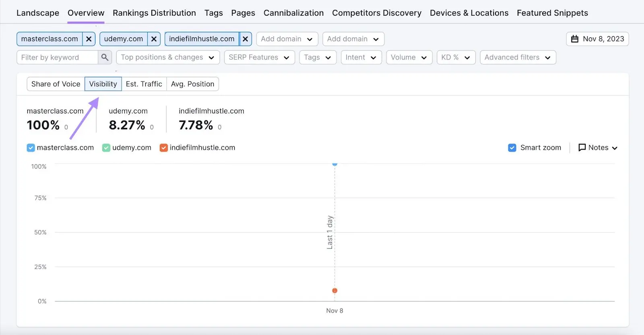Click the calendar icon beside Nov 8, 2023
The height and width of the screenshot is (335, 644).
pos(575,39)
